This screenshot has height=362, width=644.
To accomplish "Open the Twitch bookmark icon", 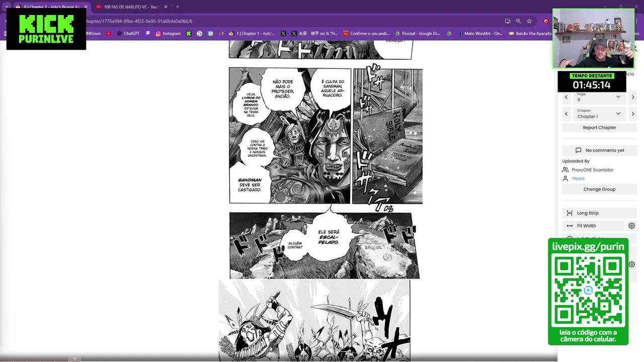I will [x=148, y=34].
